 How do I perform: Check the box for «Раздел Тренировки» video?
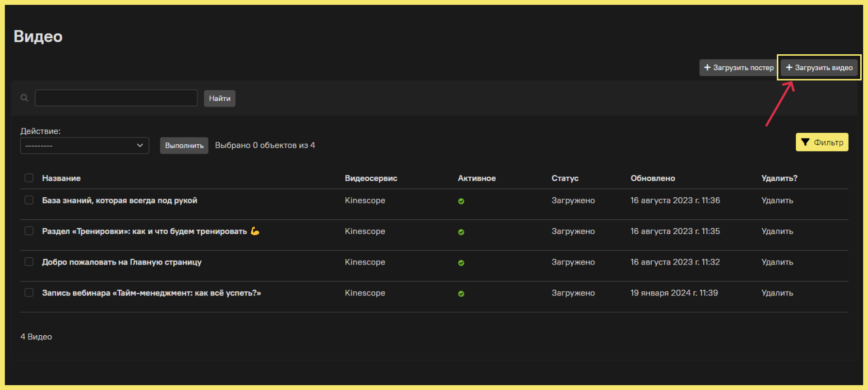pos(29,231)
